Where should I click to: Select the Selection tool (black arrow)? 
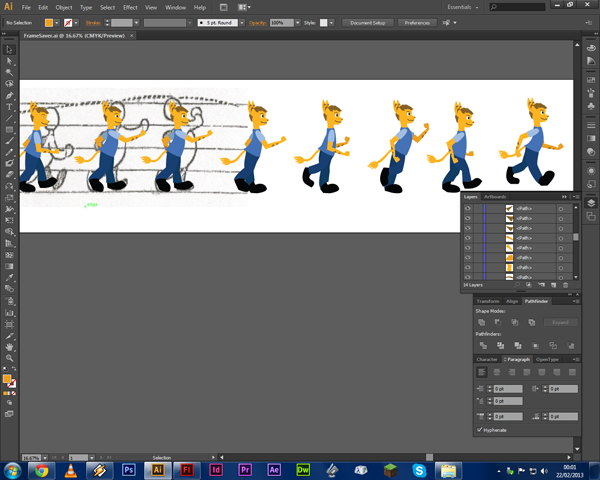[x=9, y=50]
